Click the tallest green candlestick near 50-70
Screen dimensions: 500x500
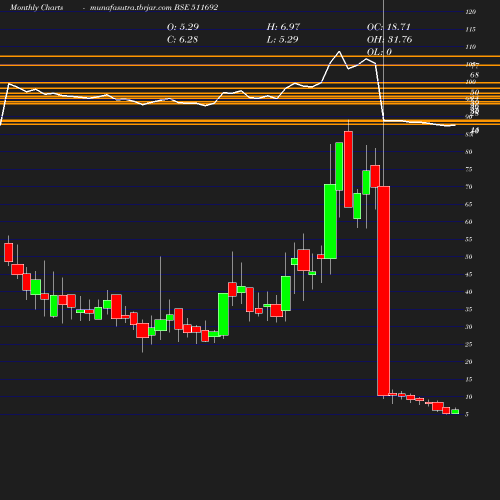click(330, 221)
